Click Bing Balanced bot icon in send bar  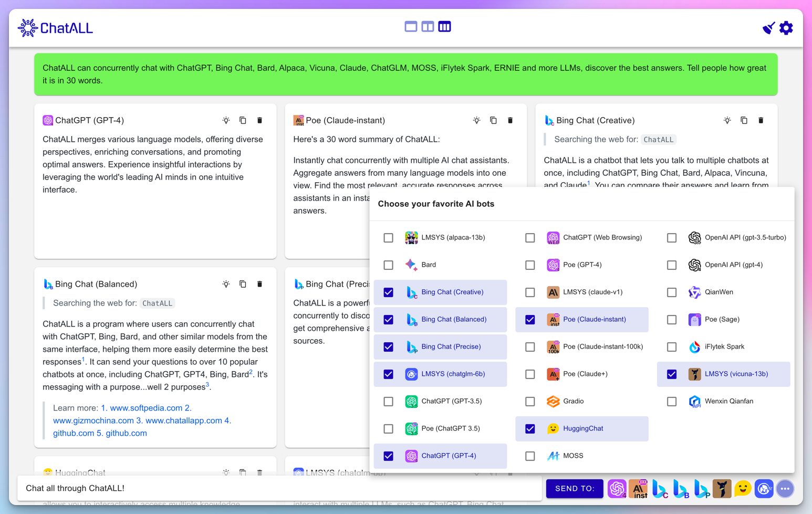coord(680,489)
